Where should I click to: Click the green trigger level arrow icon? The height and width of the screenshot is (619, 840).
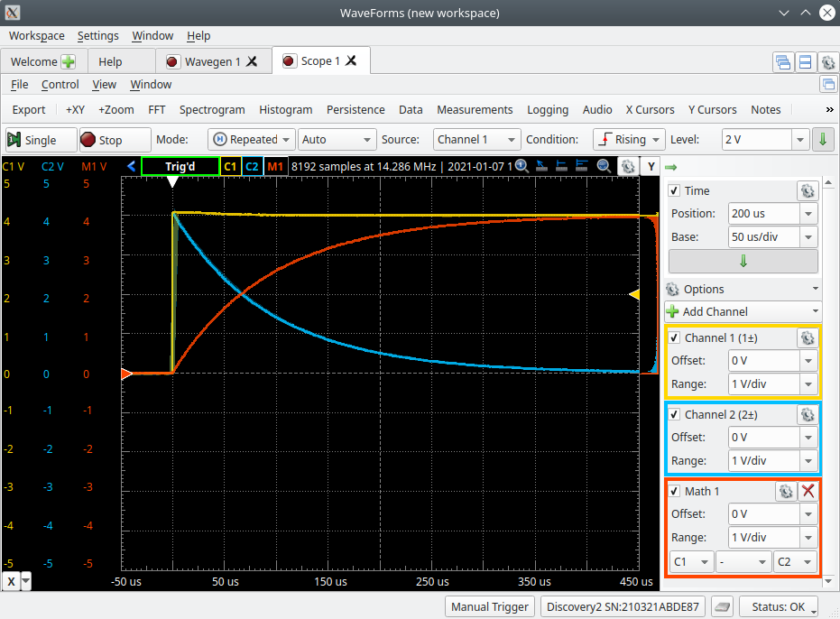(x=822, y=140)
